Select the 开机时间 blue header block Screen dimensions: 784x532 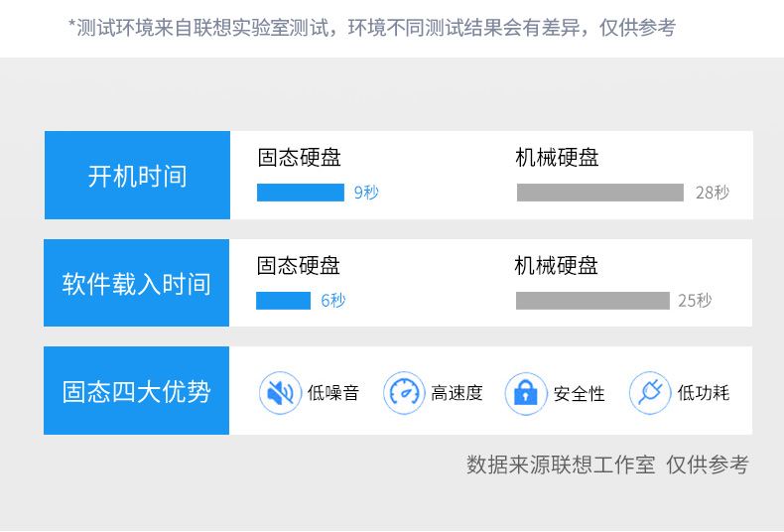138,175
